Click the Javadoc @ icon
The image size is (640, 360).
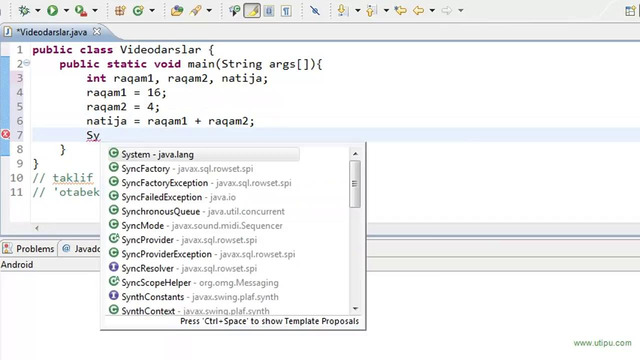click(x=66, y=248)
